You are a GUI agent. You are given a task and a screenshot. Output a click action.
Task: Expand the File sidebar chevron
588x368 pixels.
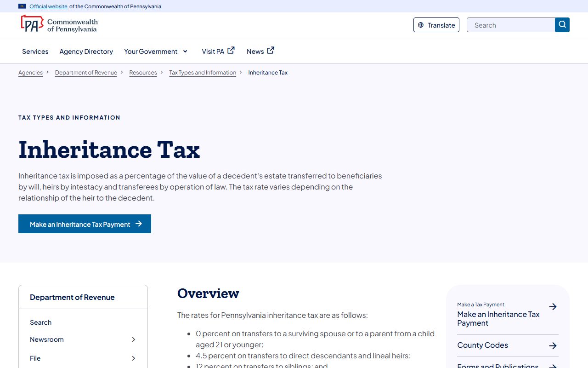[134, 358]
